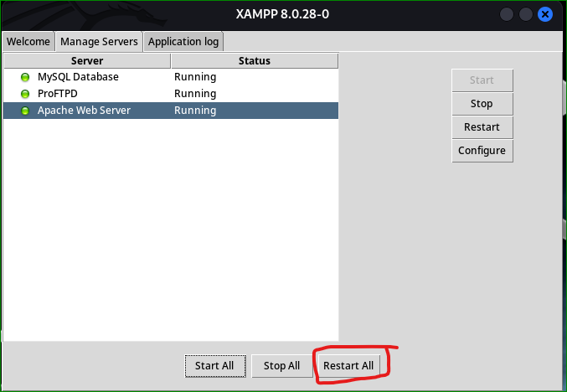Stop the selected server

482,104
